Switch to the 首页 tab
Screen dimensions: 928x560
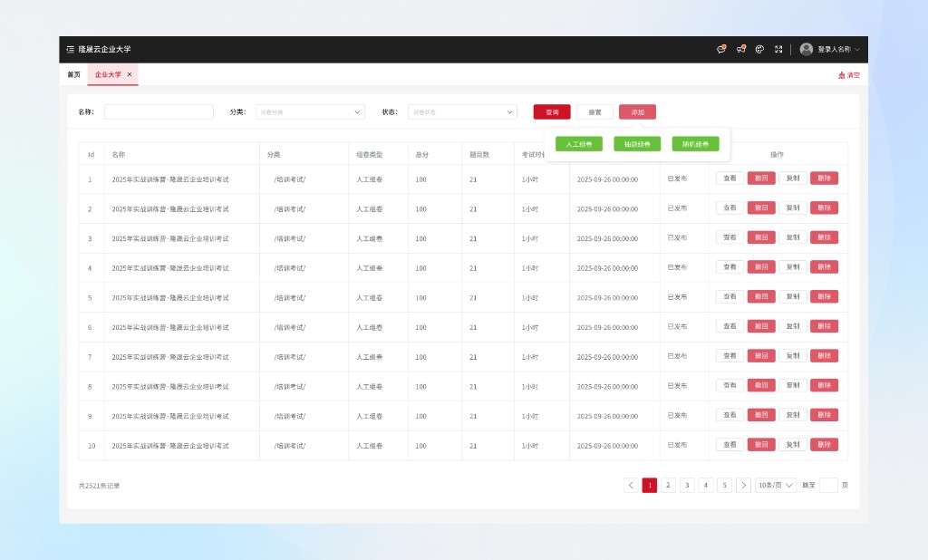[73, 74]
